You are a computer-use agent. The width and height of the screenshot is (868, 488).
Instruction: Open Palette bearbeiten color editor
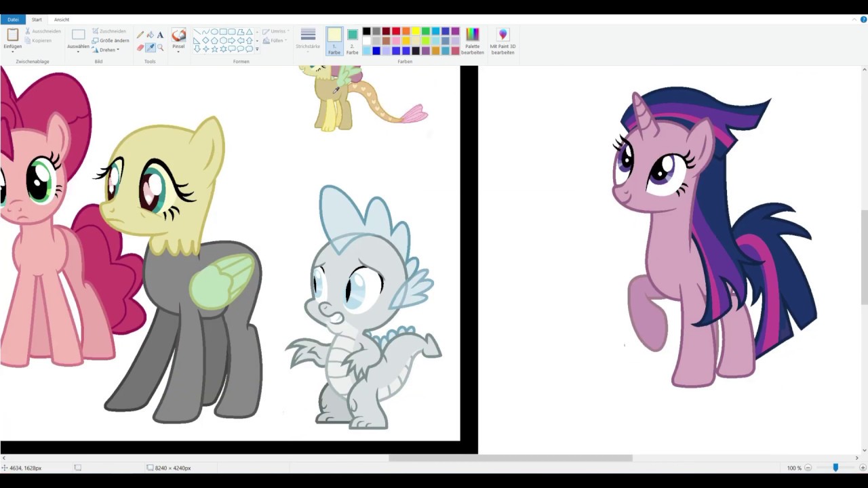click(473, 41)
